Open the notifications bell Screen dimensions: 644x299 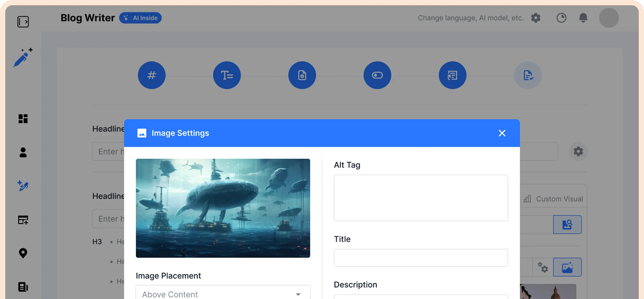click(x=583, y=18)
